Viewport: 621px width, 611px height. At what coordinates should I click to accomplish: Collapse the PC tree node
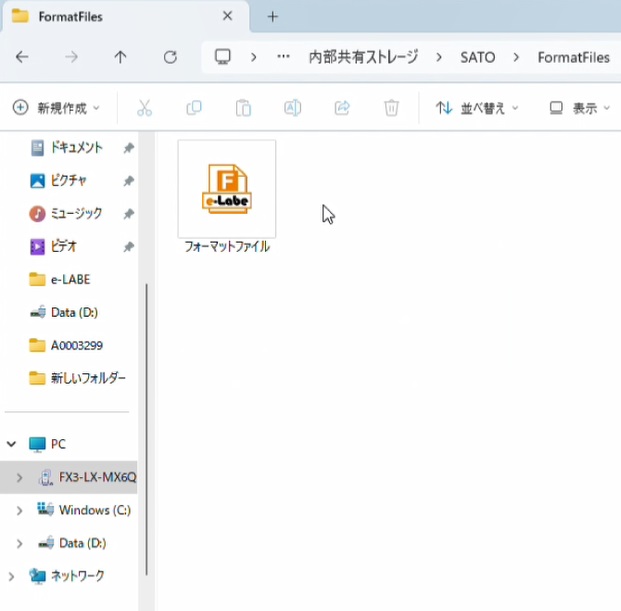pyautogui.click(x=12, y=444)
